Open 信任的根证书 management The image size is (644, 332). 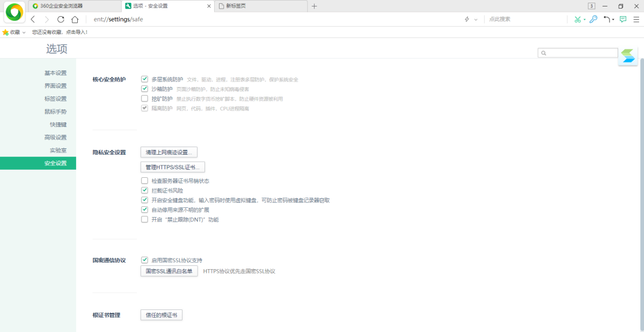[x=161, y=315]
